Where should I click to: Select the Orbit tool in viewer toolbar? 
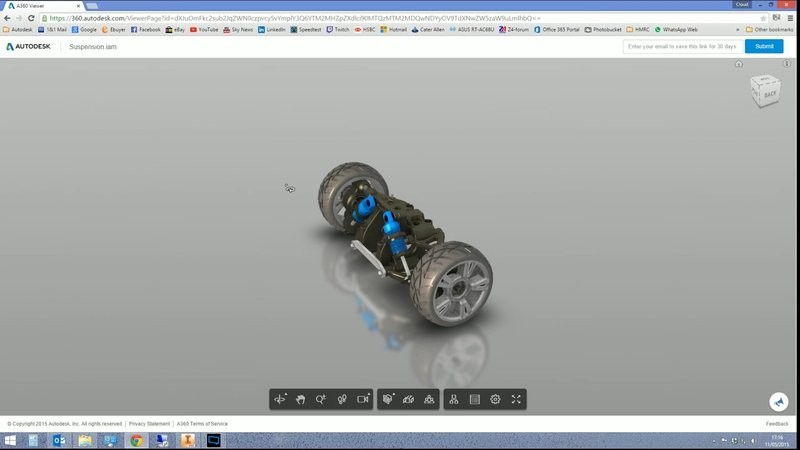[x=280, y=399]
